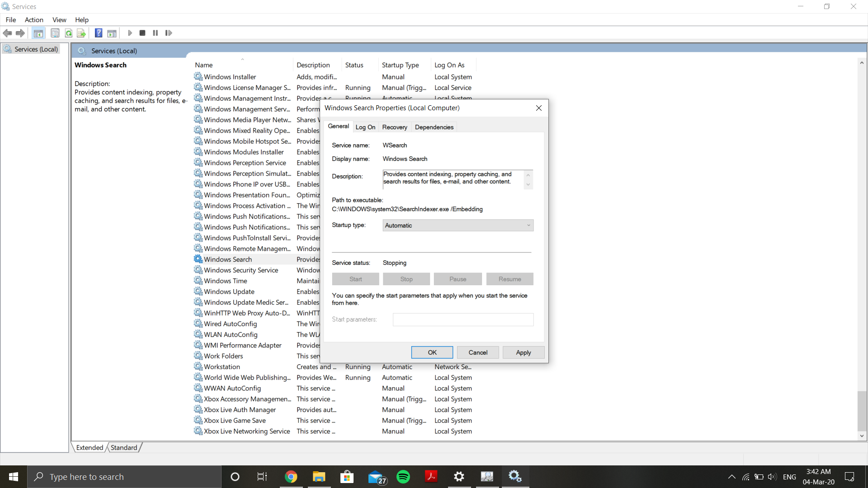Open the File menu
The image size is (868, 488).
[x=11, y=20]
